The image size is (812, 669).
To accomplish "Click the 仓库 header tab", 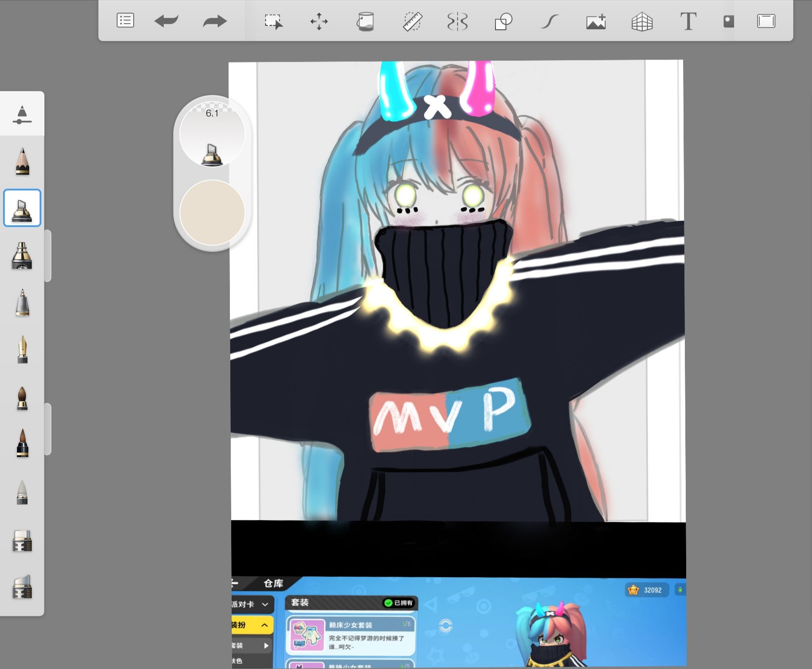I will (273, 583).
